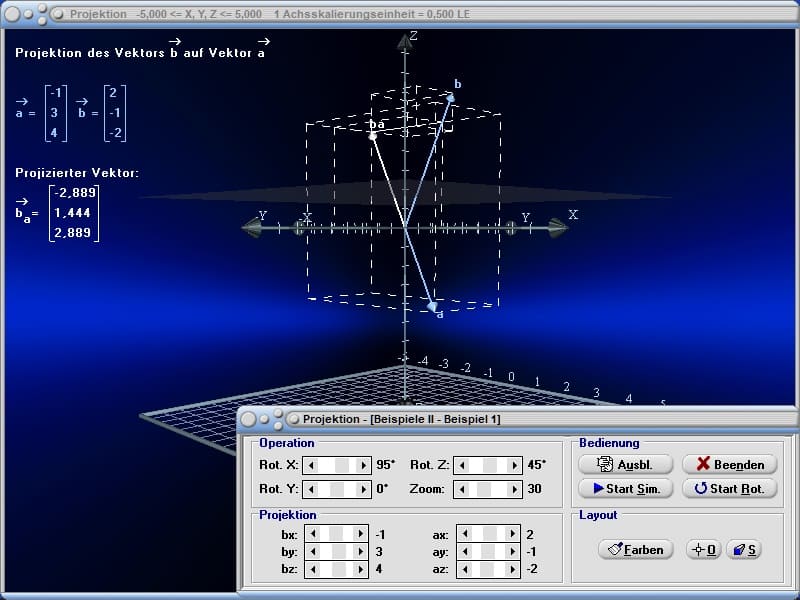Viewport: 800px width, 600px height.
Task: Click the vector endpoint labeled a
Action: 432,306
